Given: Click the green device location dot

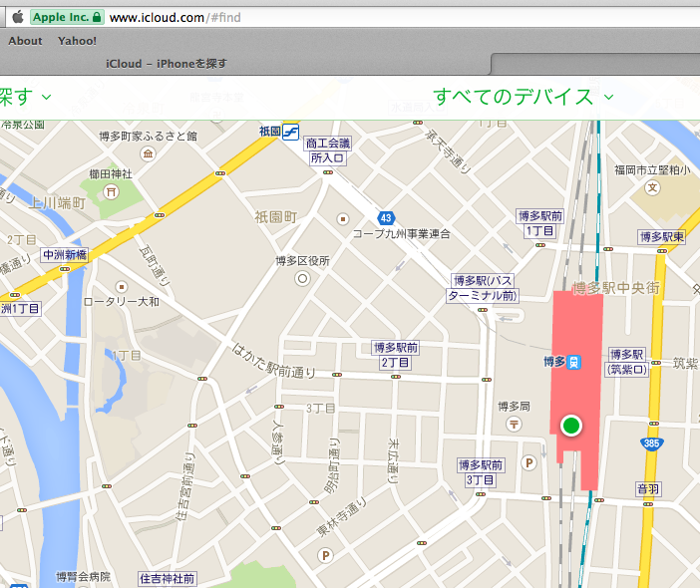Looking at the screenshot, I should [571, 426].
